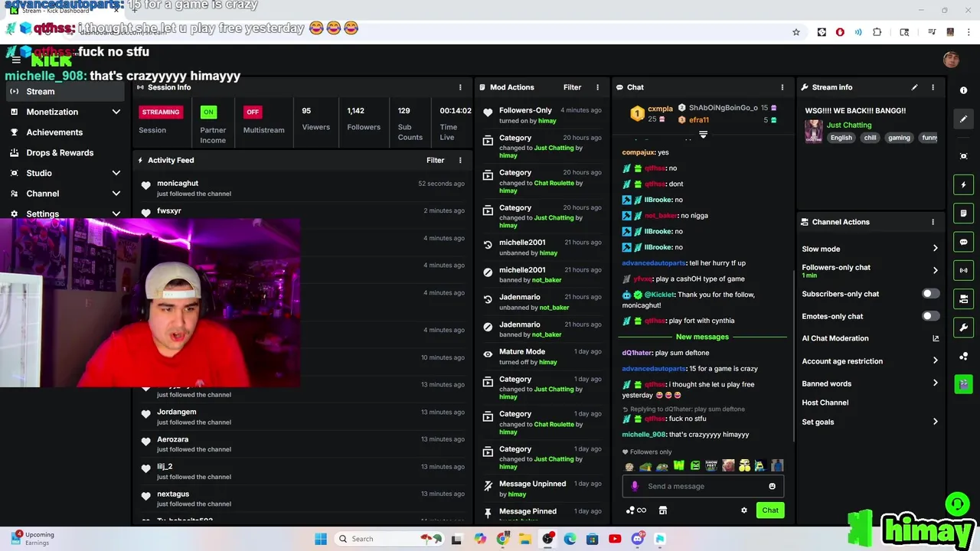This screenshot has height=551, width=980.
Task: Open the green headset support button
Action: (x=956, y=504)
